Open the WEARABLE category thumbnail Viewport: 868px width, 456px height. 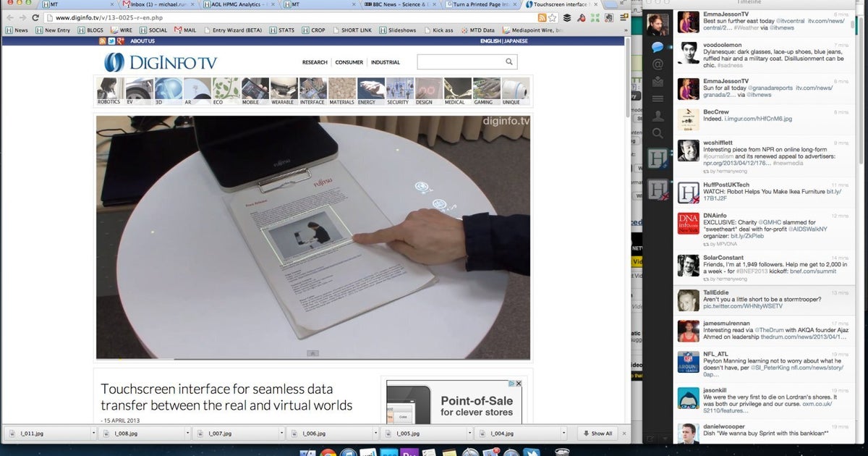(284, 88)
